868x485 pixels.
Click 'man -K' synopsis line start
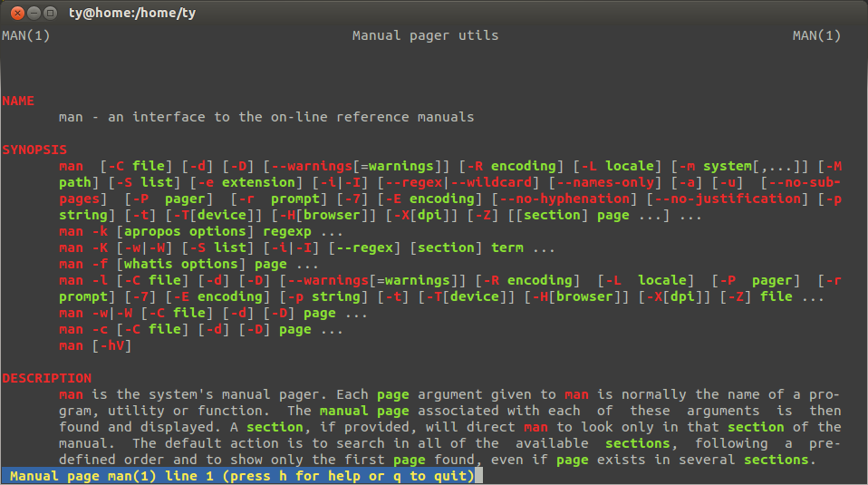83,247
